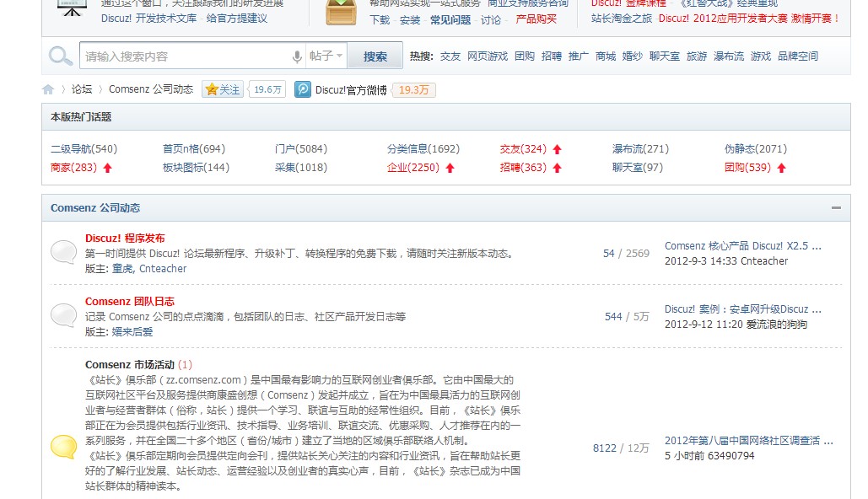Open the 帖子 search type dropdown
The height and width of the screenshot is (499, 868).
pyautogui.click(x=326, y=56)
